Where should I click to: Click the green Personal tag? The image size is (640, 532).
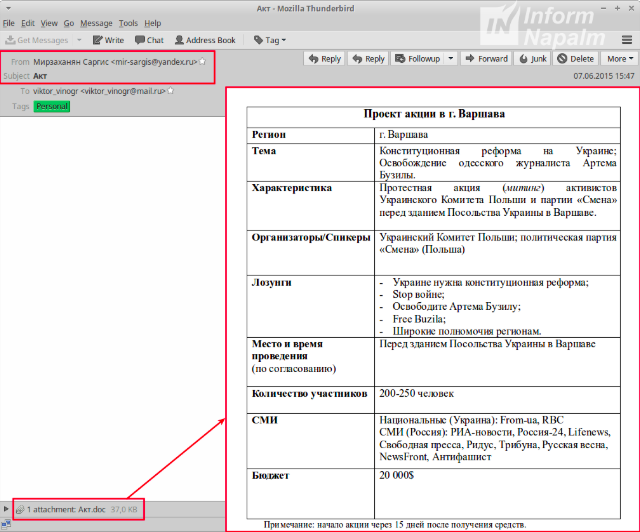[x=52, y=107]
